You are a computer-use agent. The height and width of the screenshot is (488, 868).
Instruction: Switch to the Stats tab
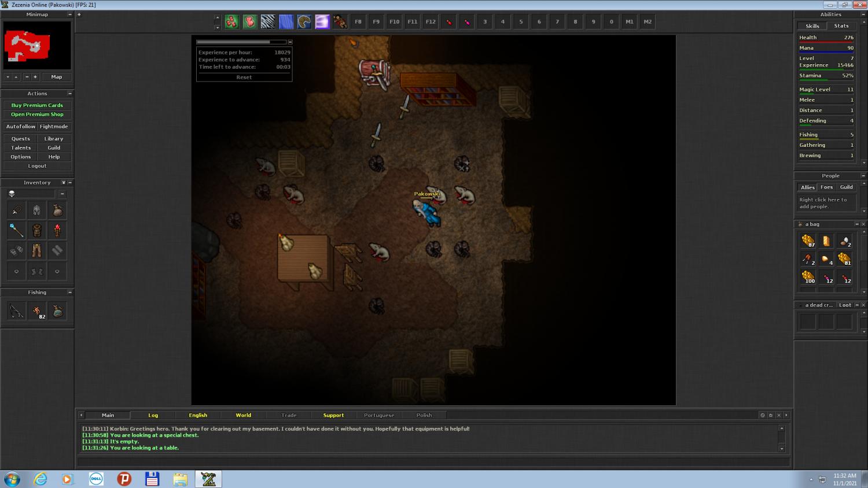point(841,26)
